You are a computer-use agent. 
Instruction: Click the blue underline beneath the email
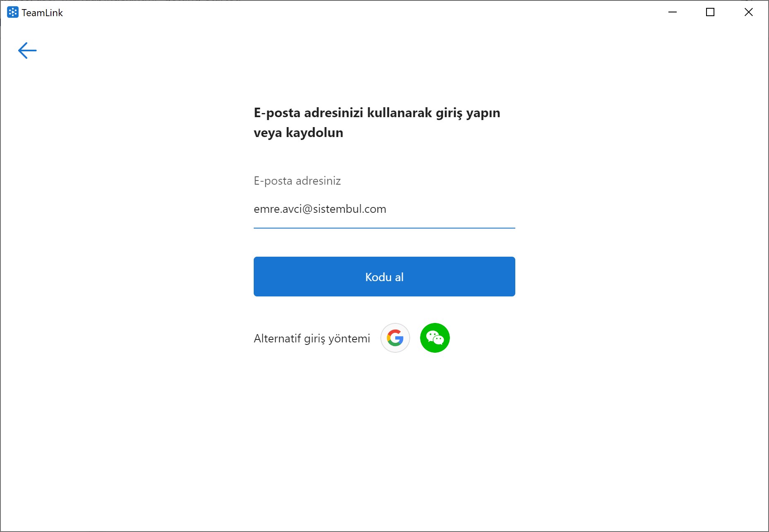[384, 228]
